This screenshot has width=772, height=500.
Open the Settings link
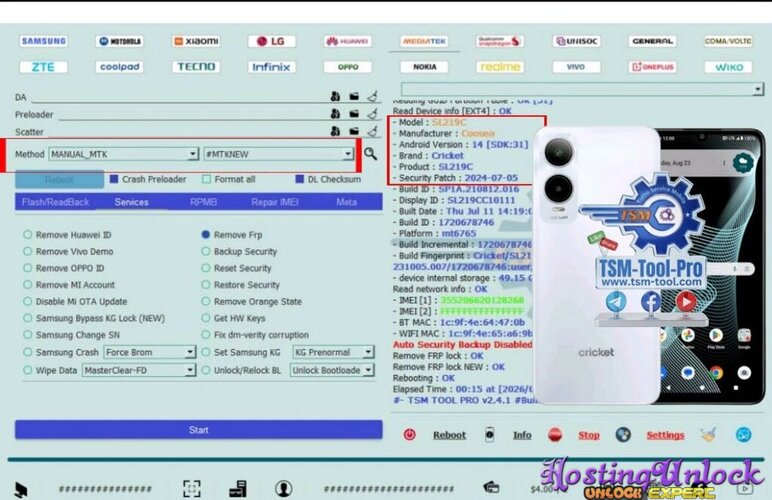[665, 435]
